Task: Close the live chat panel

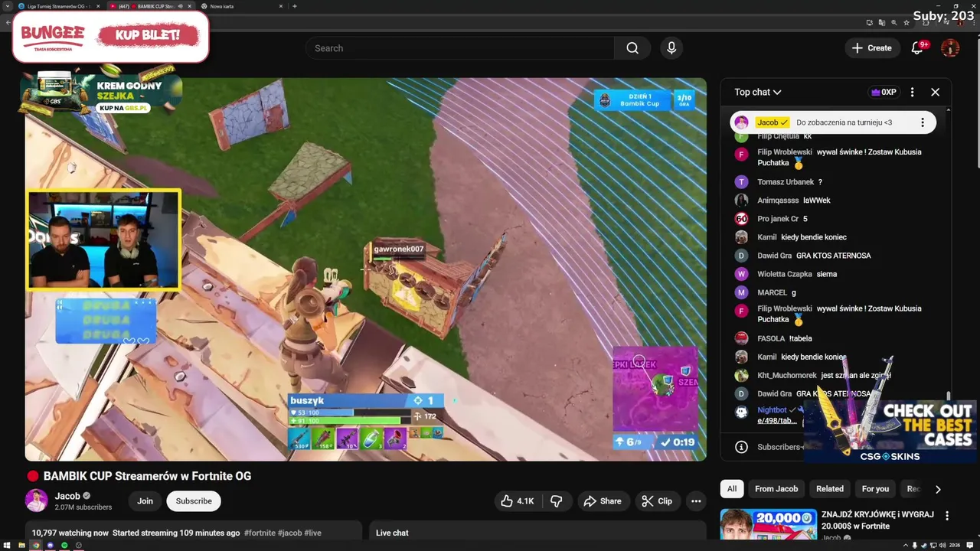Action: (x=935, y=92)
